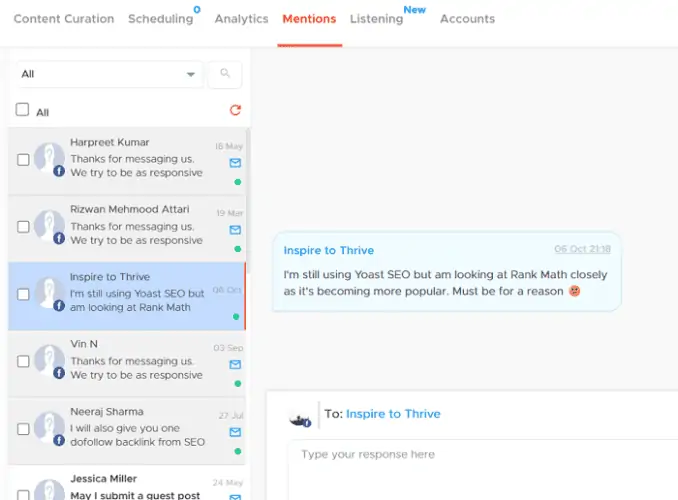Click green status dot on Neeraj Sharma
678x500 pixels.
tap(237, 452)
